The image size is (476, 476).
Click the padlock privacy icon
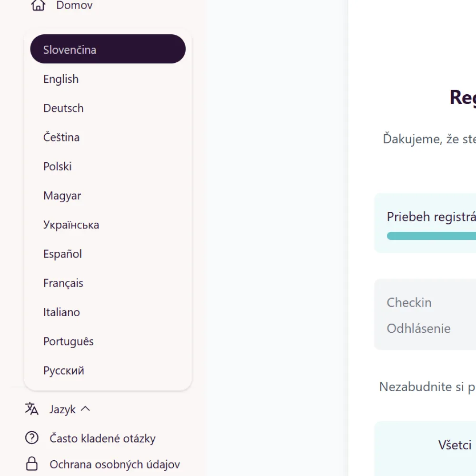[x=31, y=464]
